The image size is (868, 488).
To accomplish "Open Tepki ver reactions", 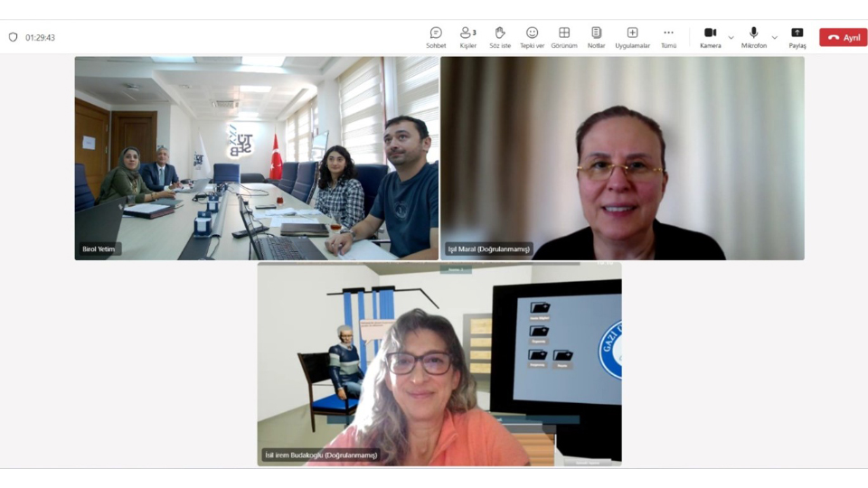I will click(532, 37).
